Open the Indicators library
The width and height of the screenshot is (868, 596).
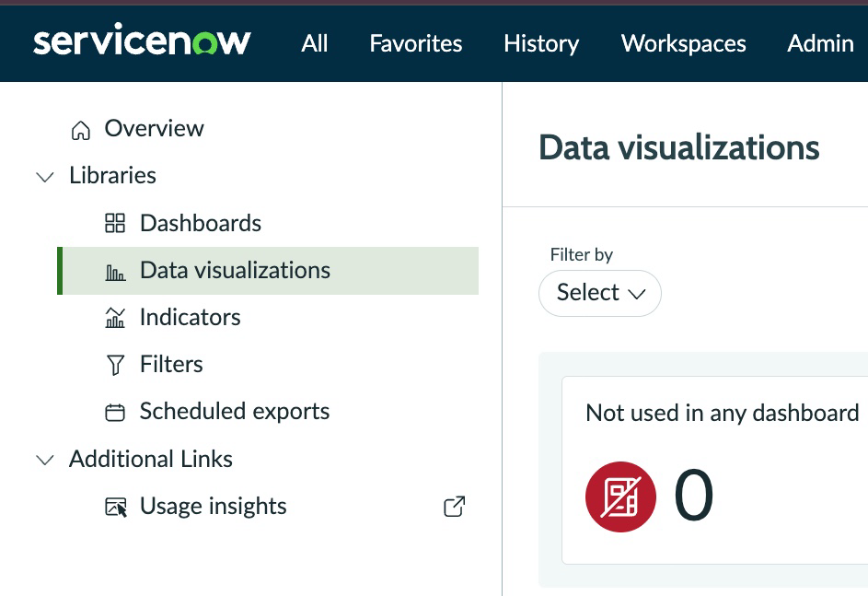pyautogui.click(x=190, y=318)
